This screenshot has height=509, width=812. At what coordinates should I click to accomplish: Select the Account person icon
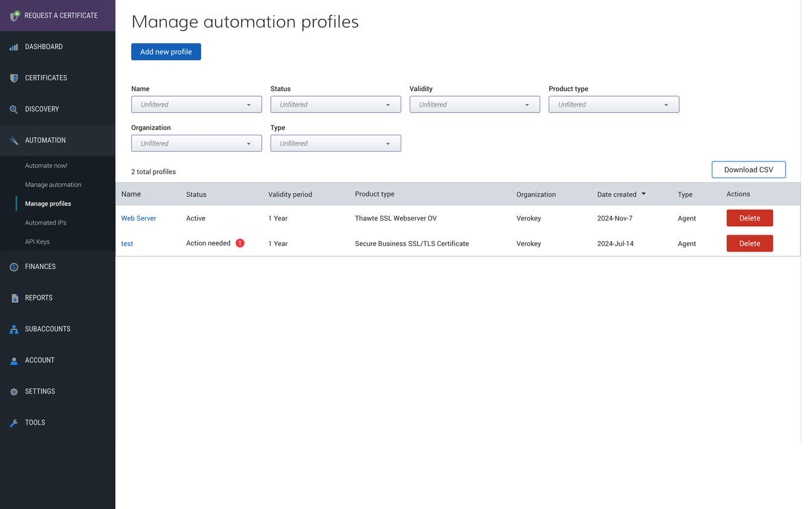click(13, 360)
